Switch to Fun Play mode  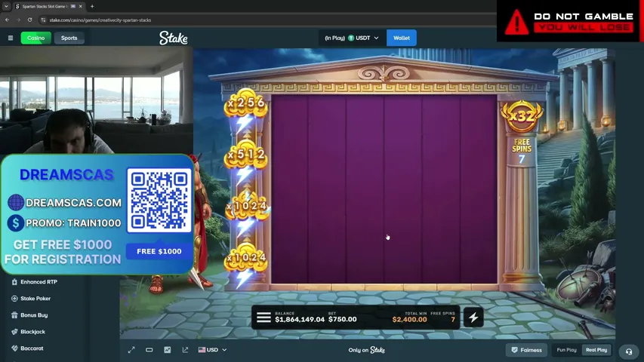pos(566,350)
